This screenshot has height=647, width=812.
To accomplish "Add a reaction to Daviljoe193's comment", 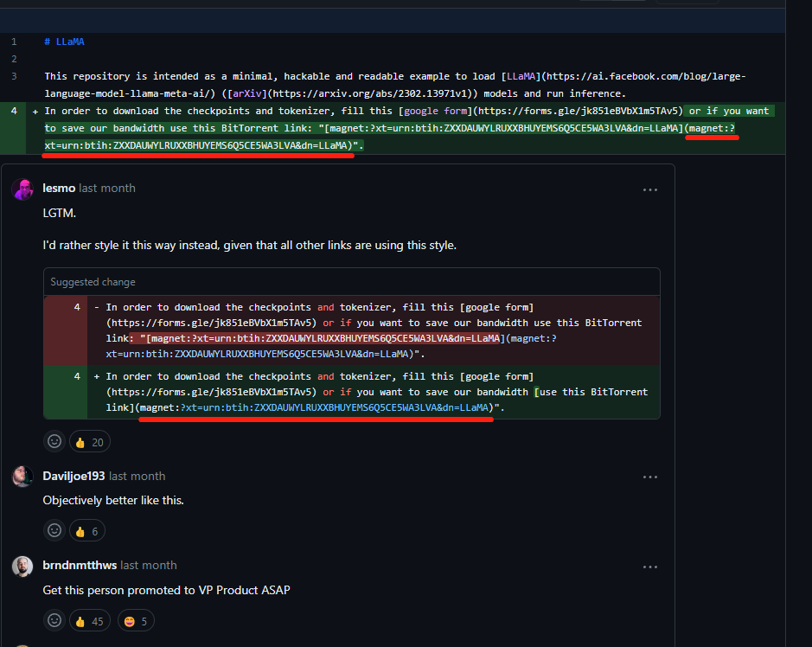I will 54,530.
